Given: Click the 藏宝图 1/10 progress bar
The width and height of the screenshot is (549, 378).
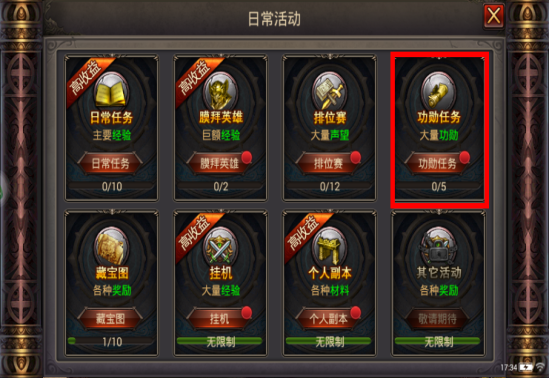Looking at the screenshot, I should pos(111,341).
